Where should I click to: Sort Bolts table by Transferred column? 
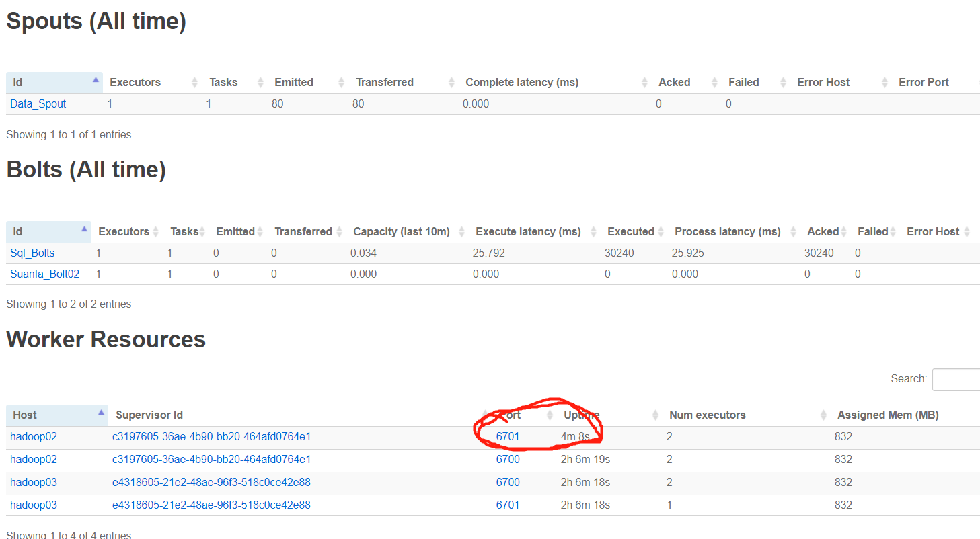point(307,231)
